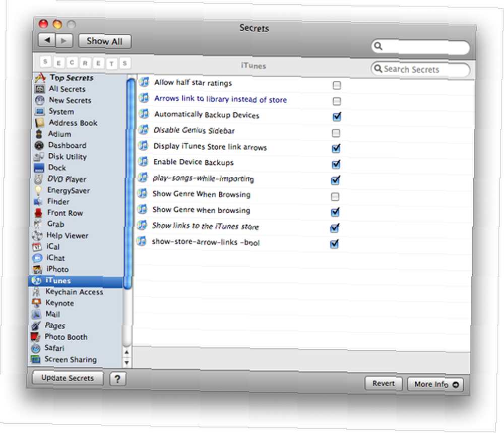Select the Dock icon in sidebar
Image resolution: width=504 pixels, height=433 pixels.
coord(39,168)
